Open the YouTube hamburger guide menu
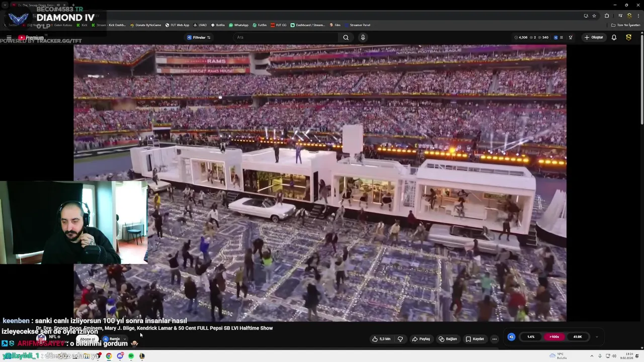 click(9, 38)
